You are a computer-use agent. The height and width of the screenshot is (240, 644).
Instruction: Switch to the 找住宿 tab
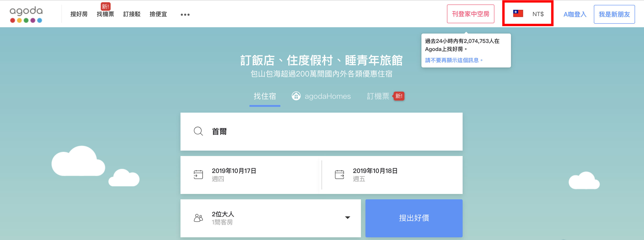[265, 96]
